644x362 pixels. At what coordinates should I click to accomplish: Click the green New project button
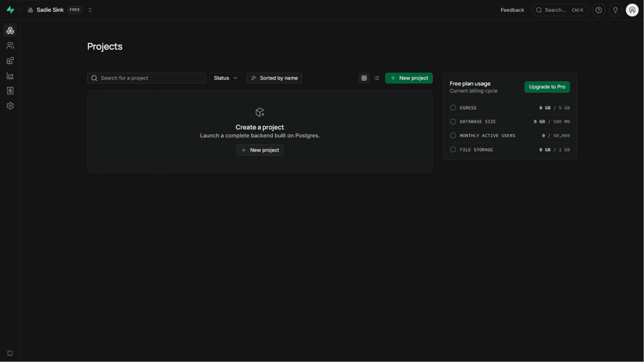click(x=409, y=78)
